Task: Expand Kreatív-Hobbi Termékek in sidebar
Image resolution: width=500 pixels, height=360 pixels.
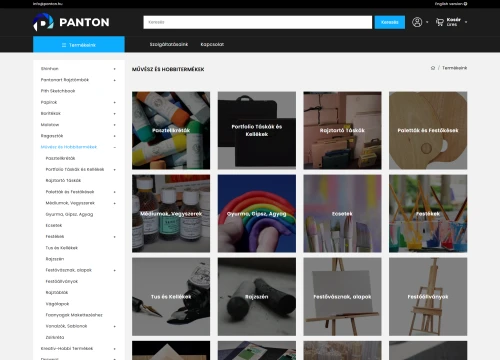Action: click(x=114, y=349)
